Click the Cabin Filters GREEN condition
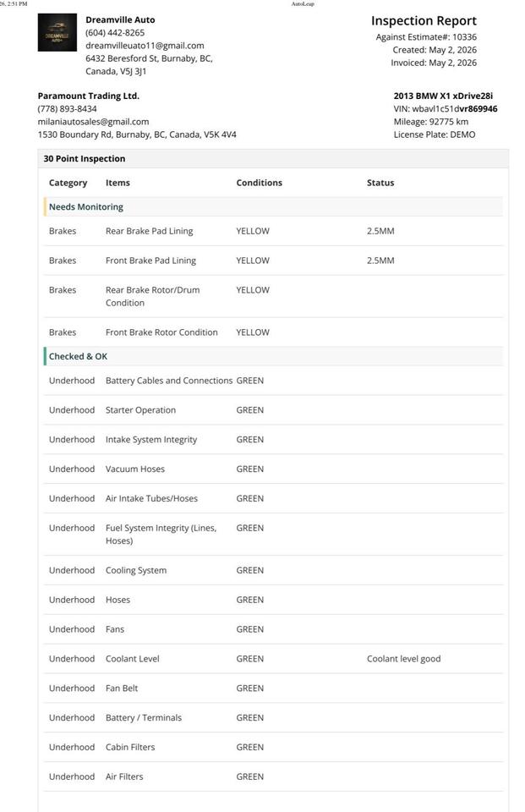 click(x=250, y=747)
